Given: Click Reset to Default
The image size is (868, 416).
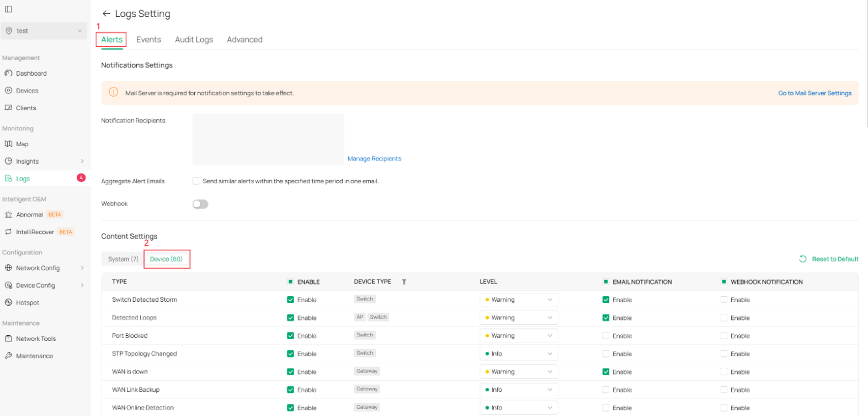Looking at the screenshot, I should click(x=835, y=259).
